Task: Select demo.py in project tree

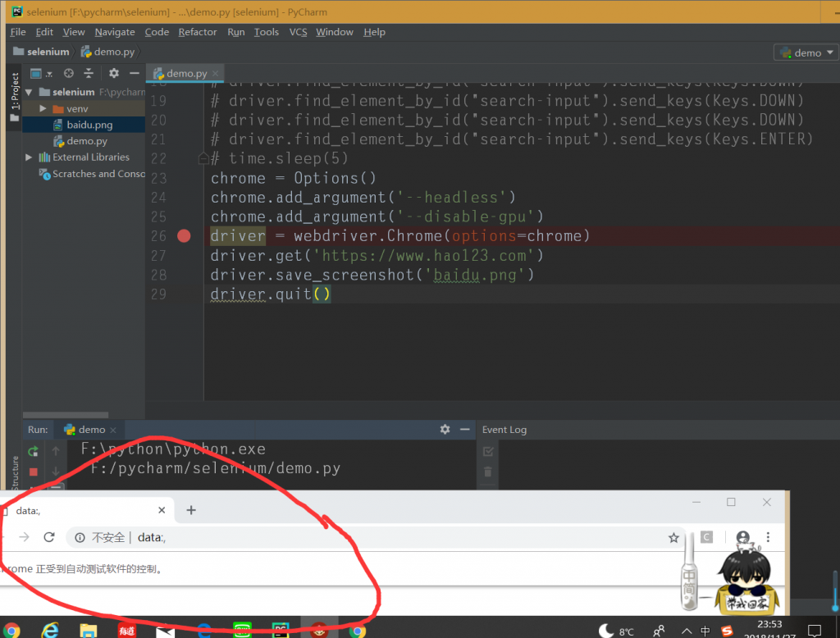Action: click(80, 141)
